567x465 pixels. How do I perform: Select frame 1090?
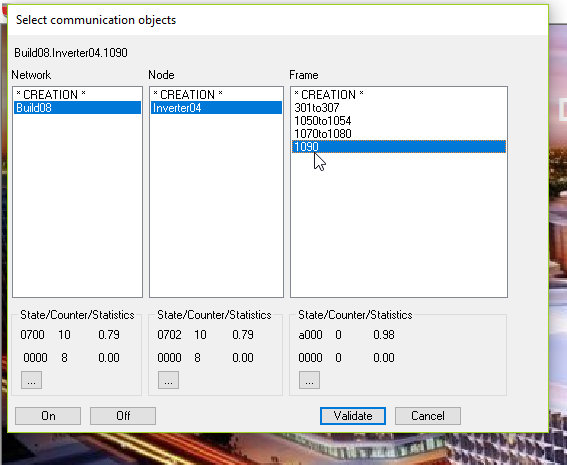(399, 147)
